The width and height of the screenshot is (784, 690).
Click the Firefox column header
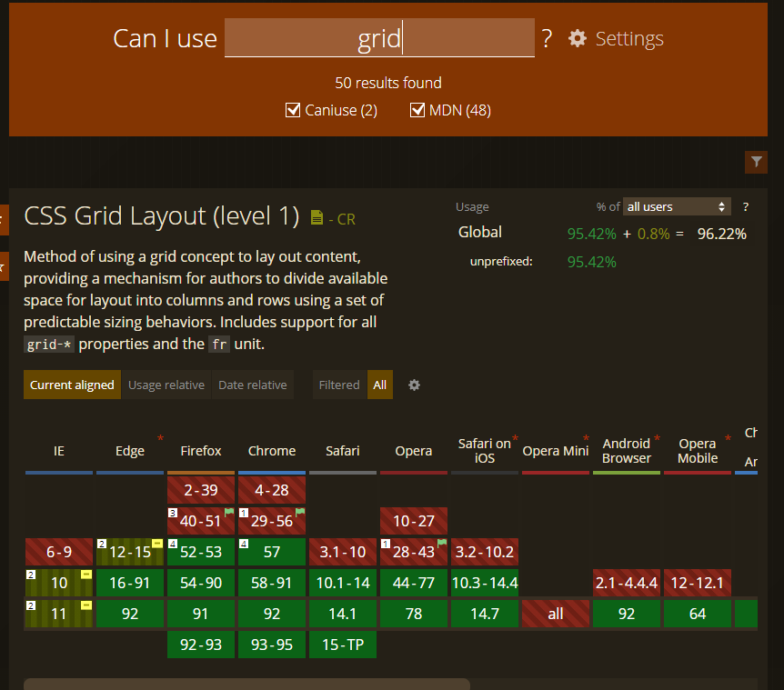click(200, 451)
